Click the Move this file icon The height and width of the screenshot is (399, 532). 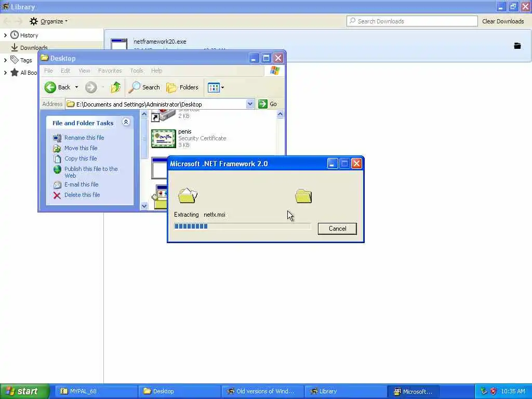(x=57, y=148)
